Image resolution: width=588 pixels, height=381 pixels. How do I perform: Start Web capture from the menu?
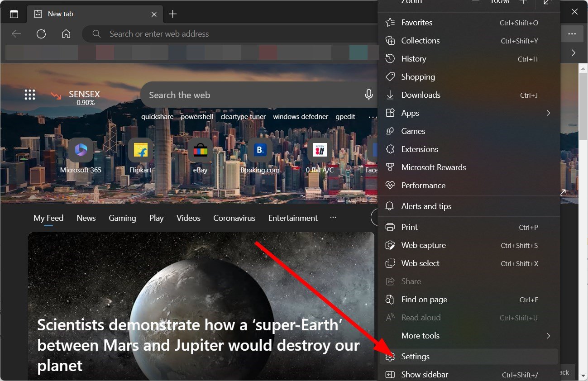[x=469, y=245]
